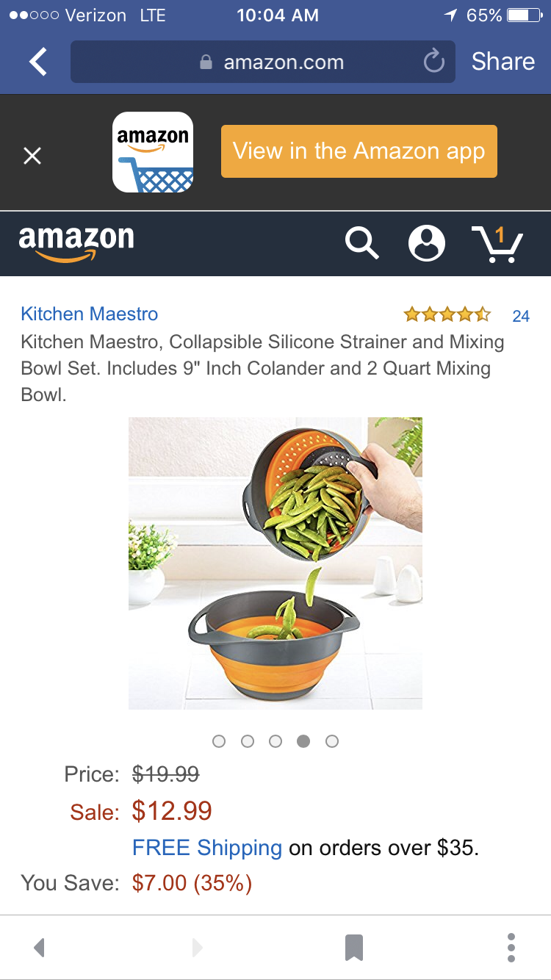Tap the amazon.com address bar
This screenshot has width=551, height=980.
tap(263, 62)
